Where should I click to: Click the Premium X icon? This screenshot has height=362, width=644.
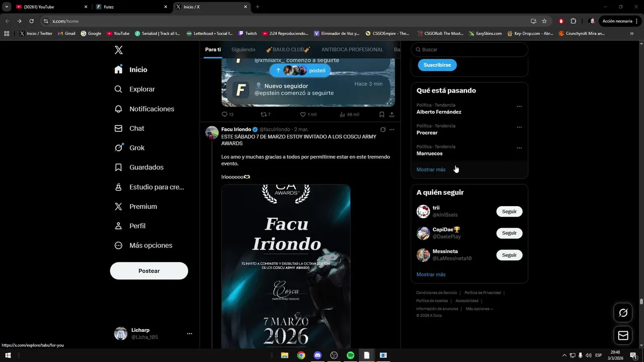pyautogui.click(x=118, y=207)
